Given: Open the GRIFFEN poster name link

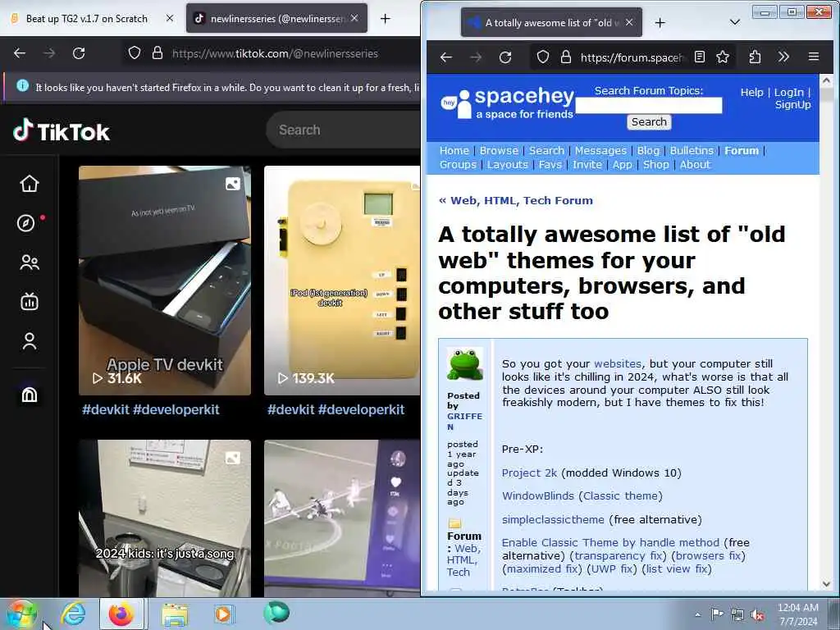Looking at the screenshot, I should click(x=464, y=422).
